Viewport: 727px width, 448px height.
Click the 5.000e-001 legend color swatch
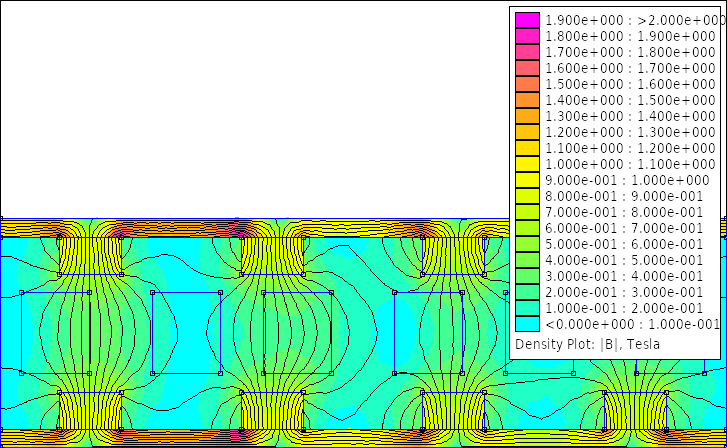tap(527, 244)
